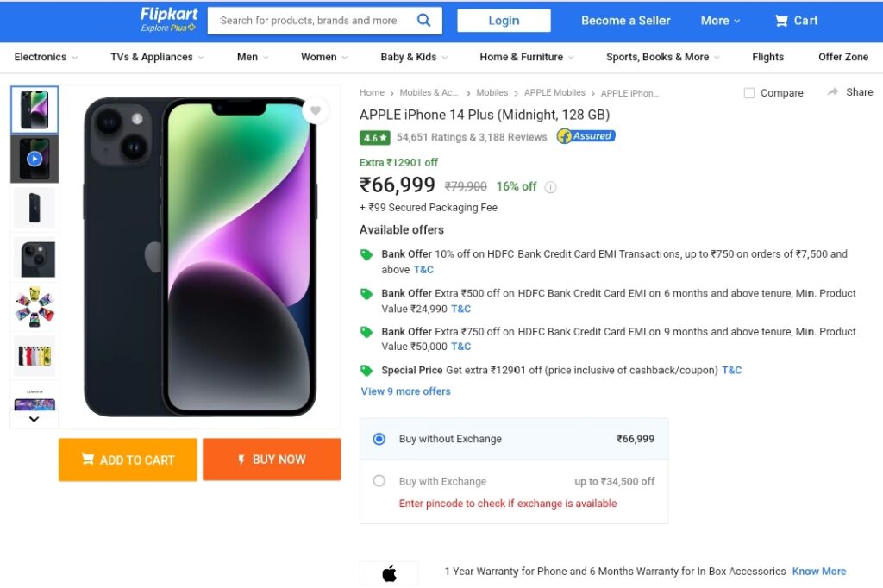Open the Offer Zone menu item

click(x=843, y=57)
